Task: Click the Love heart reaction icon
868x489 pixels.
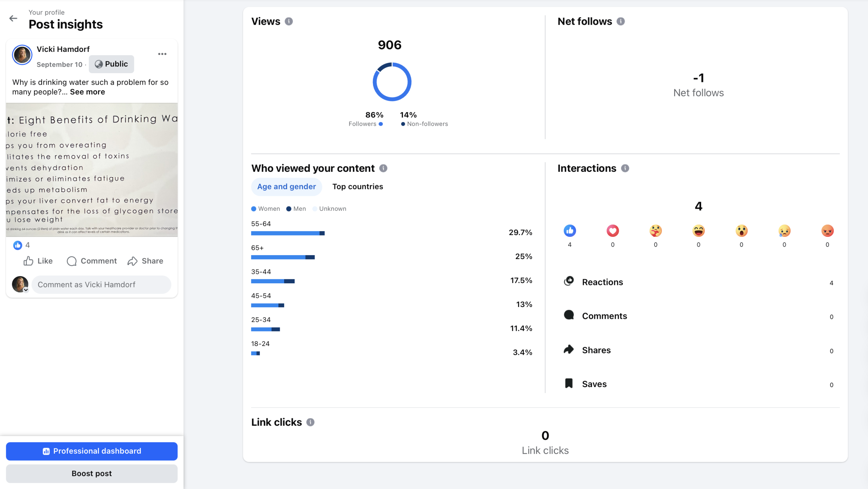Action: 612,231
